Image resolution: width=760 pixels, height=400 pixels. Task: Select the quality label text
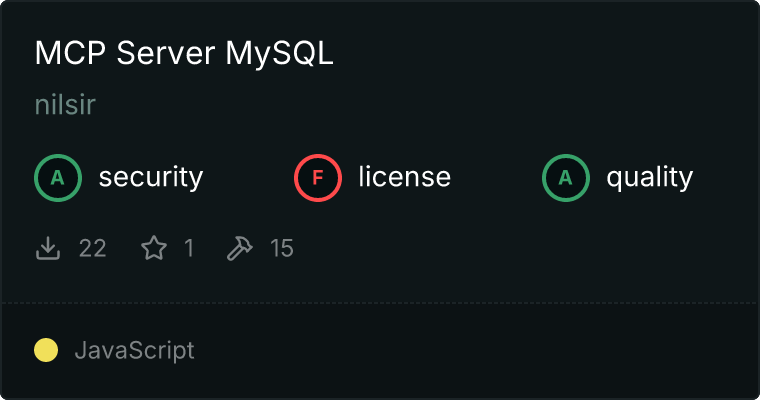649,177
